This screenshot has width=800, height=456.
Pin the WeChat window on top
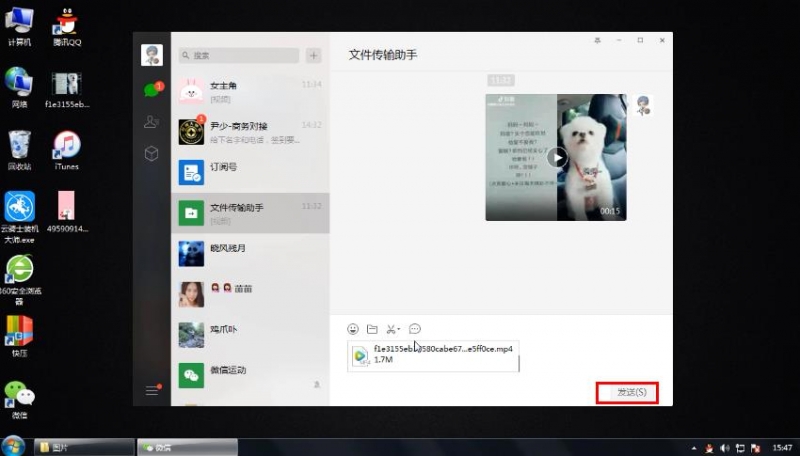(x=597, y=40)
